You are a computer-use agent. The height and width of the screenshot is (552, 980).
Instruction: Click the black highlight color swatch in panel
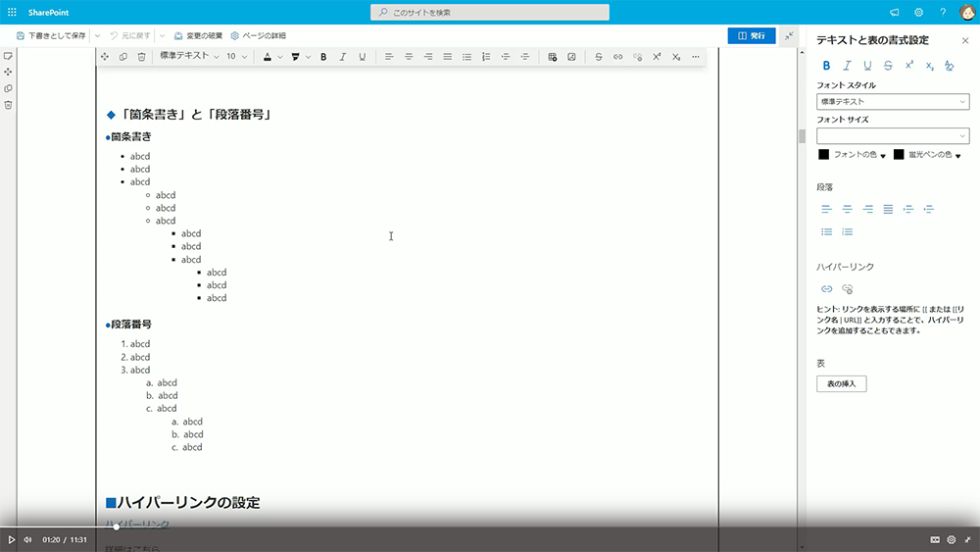pos(899,154)
